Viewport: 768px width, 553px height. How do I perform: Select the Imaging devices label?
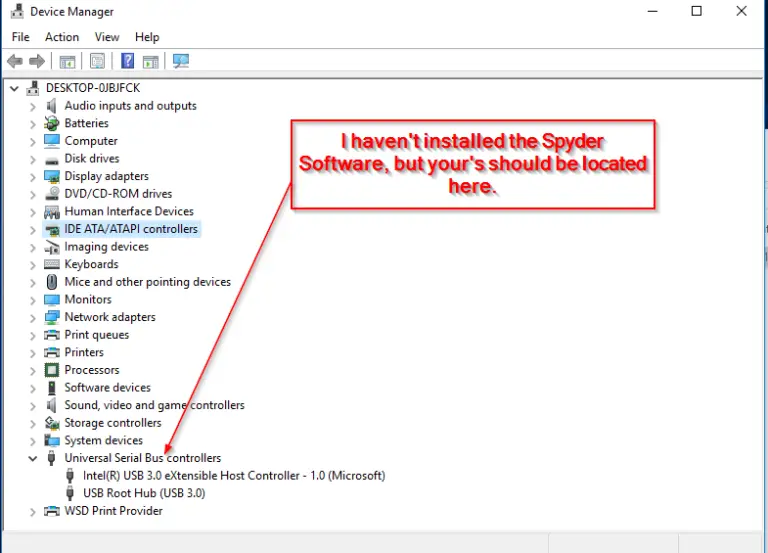coord(107,246)
